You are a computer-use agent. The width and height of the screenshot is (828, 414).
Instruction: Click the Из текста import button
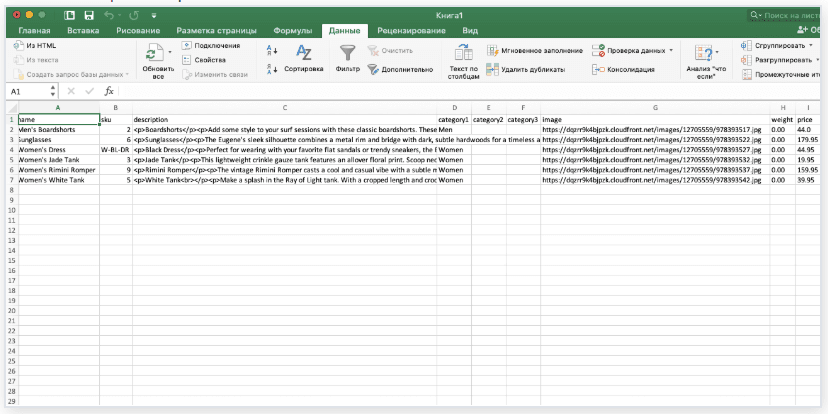36,60
